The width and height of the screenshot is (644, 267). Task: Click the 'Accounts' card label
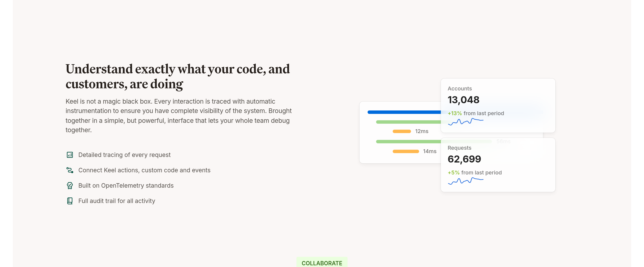460,89
